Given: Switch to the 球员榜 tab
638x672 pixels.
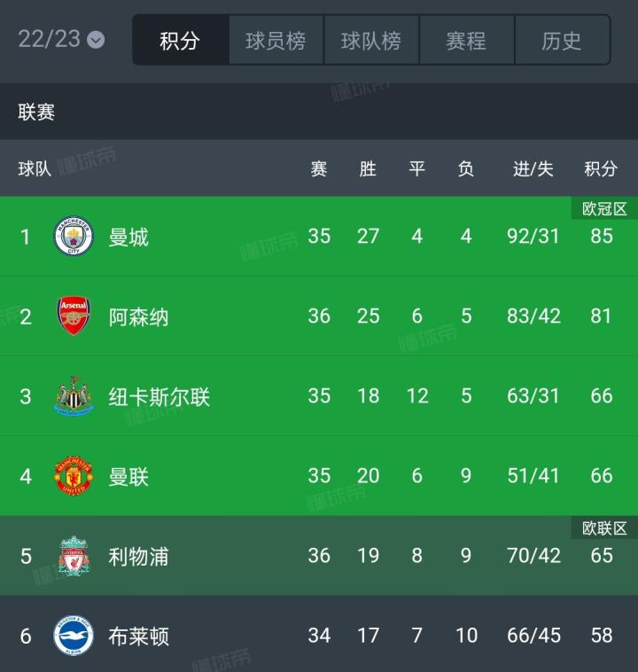Looking at the screenshot, I should click(276, 41).
